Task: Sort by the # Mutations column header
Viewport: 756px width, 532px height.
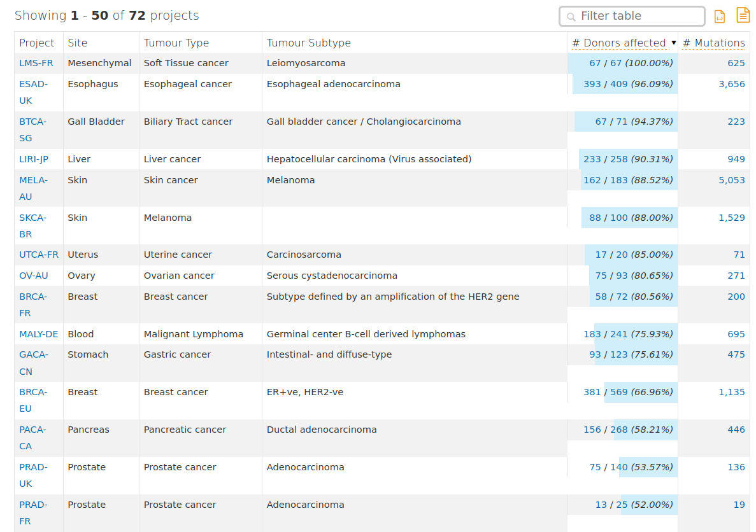Action: click(713, 43)
